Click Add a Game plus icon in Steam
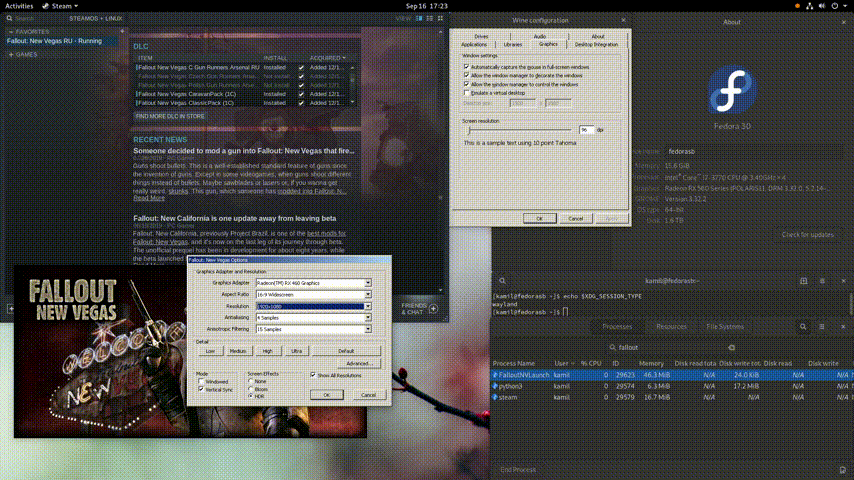 coord(10,308)
